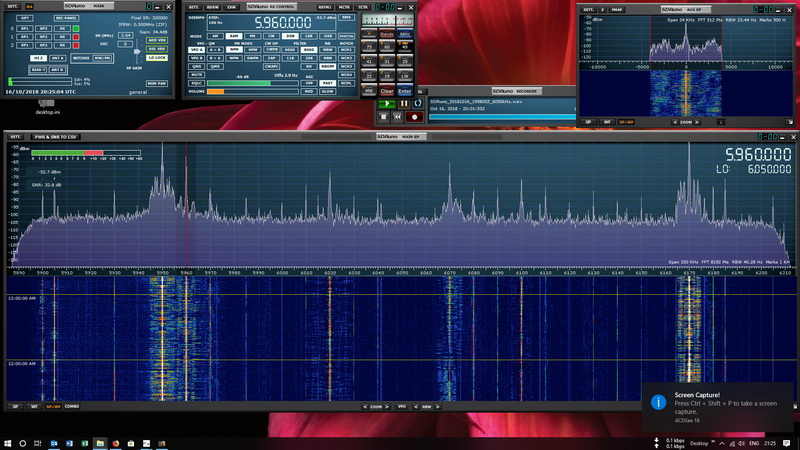Enable the NR noise reduction
The width and height of the screenshot is (800, 450).
(x=309, y=66)
